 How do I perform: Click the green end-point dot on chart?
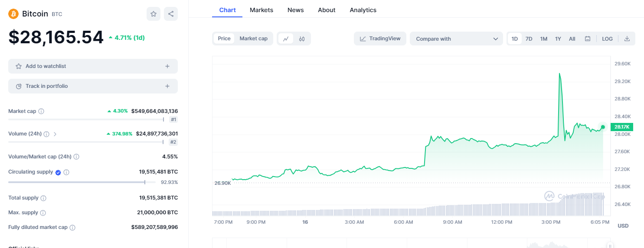(x=603, y=127)
